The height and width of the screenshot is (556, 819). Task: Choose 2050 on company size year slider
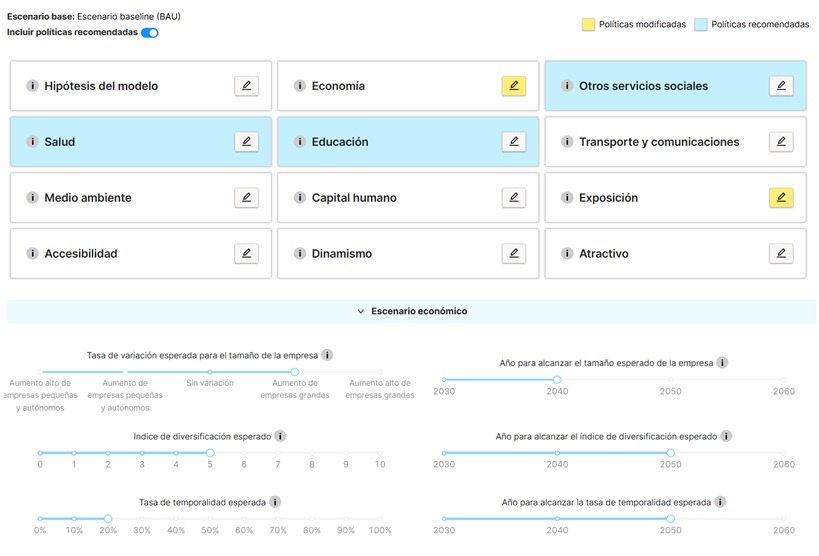click(x=671, y=379)
